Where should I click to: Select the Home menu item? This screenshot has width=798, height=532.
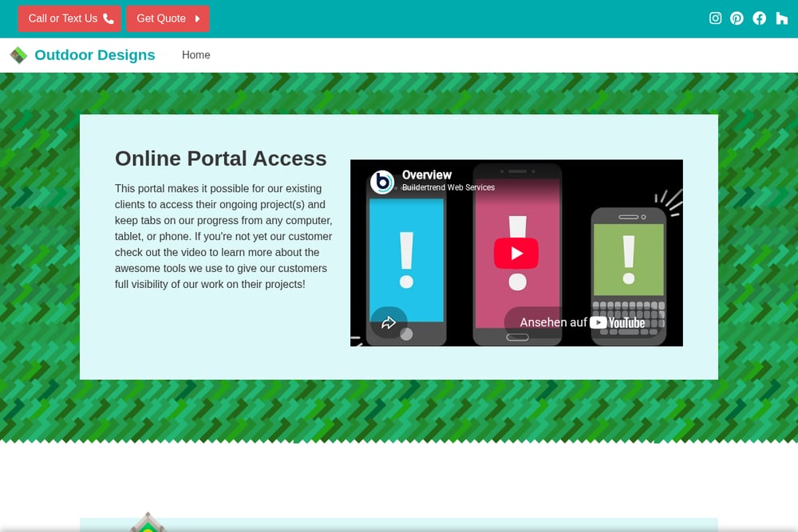click(196, 55)
